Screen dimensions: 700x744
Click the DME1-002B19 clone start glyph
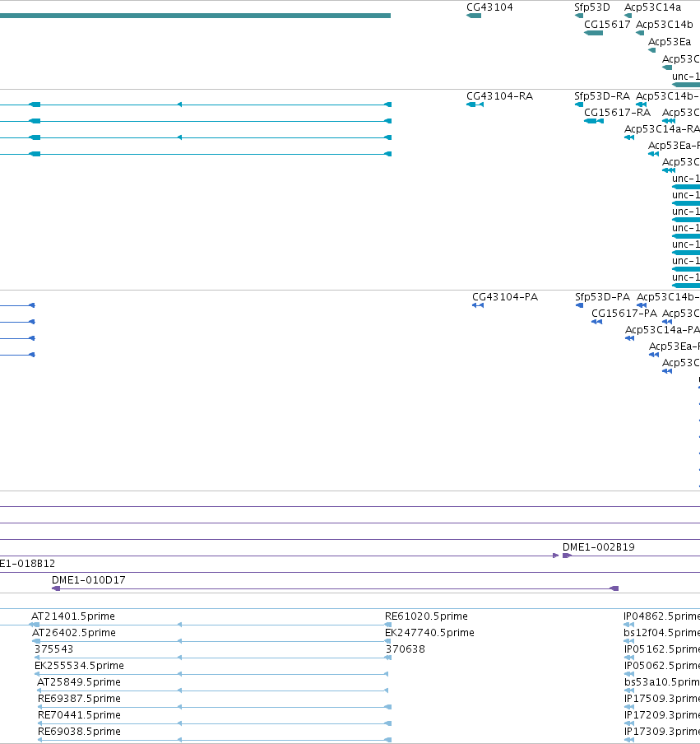pos(566,556)
